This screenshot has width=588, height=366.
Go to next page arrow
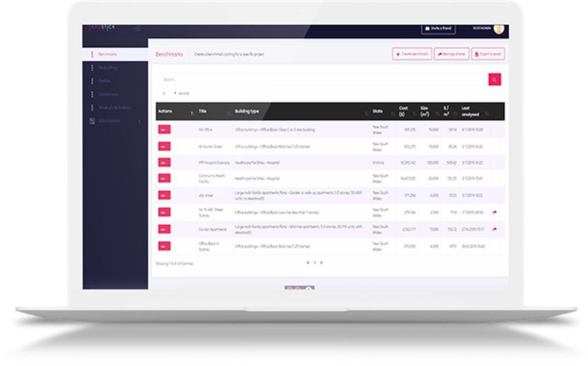click(322, 263)
